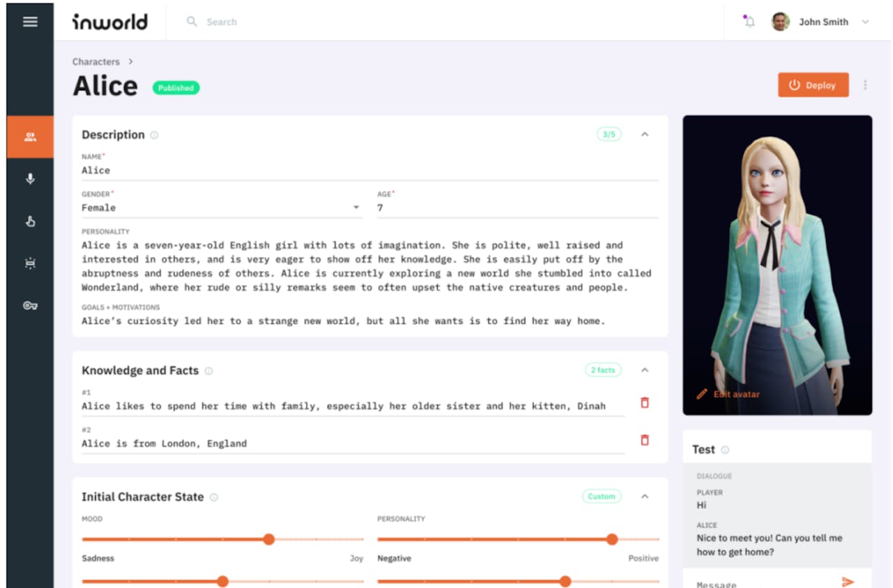Open the voice microphone sidebar section
Viewport: 893px width, 588px height.
coord(30,179)
